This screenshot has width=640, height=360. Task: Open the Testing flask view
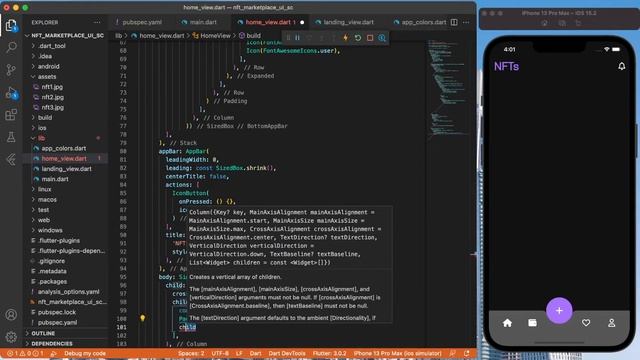pyautogui.click(x=11, y=137)
